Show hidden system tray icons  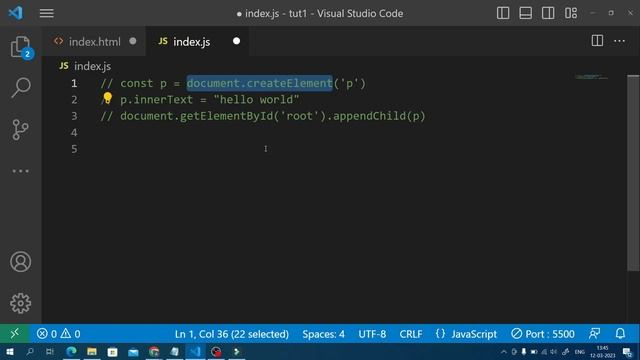coord(504,352)
